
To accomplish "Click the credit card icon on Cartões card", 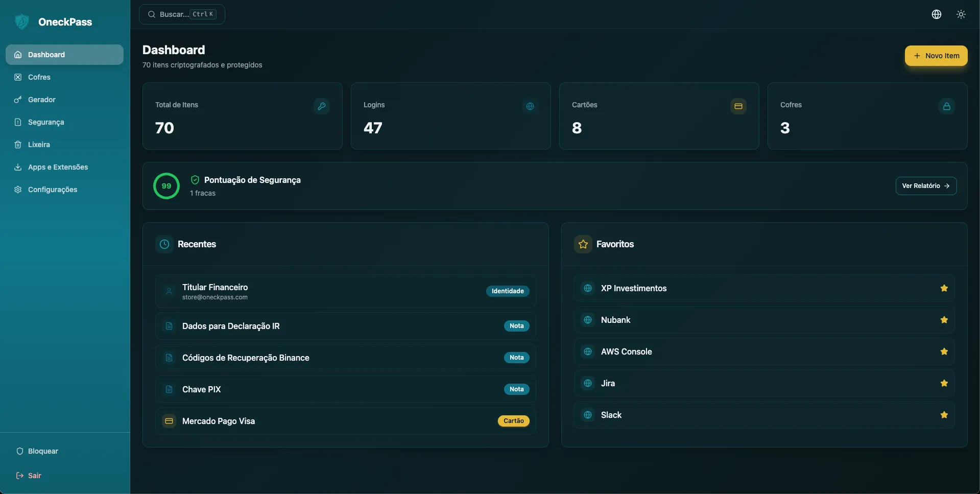I will [x=737, y=106].
